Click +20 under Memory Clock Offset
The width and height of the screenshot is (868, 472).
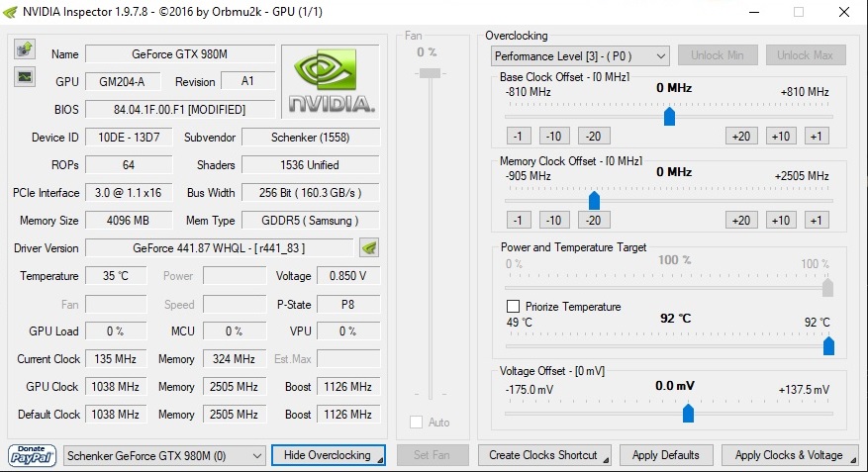741,221
